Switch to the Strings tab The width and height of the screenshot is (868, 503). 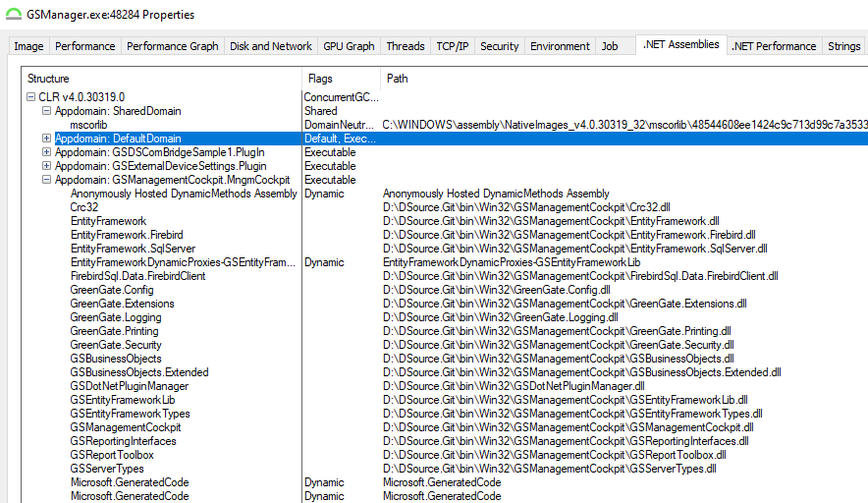[843, 46]
